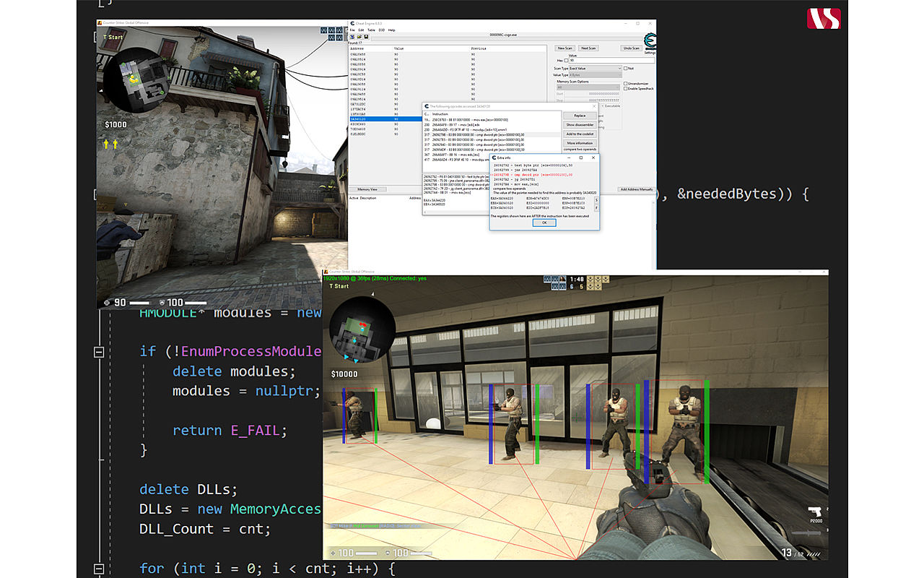Click the Found: 17 results label
This screenshot has height=578, width=924.
pos(357,43)
